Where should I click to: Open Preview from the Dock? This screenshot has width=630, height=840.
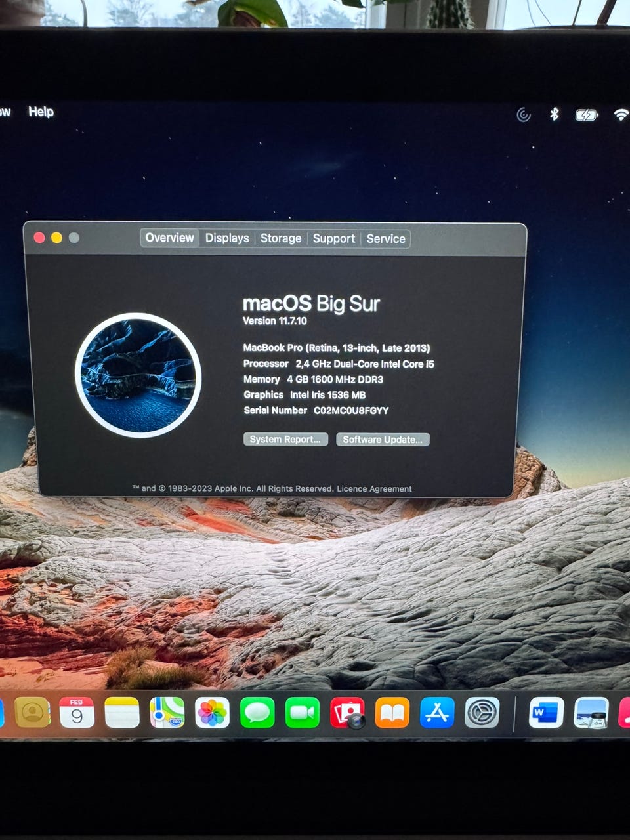(x=591, y=713)
